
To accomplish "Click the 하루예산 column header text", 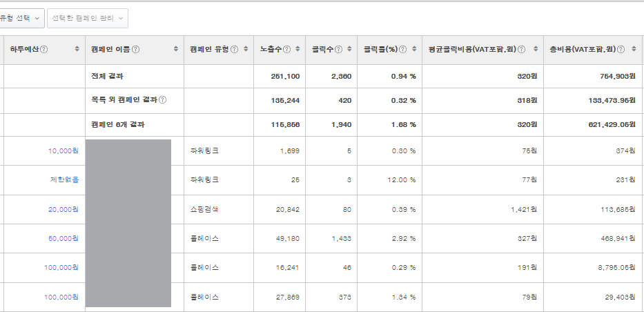I will click(24, 49).
